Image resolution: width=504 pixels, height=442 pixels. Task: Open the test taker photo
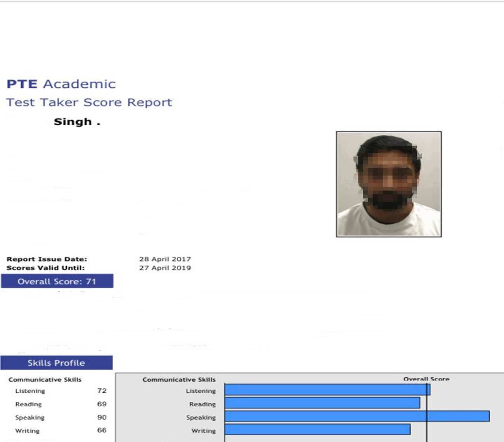[389, 184]
